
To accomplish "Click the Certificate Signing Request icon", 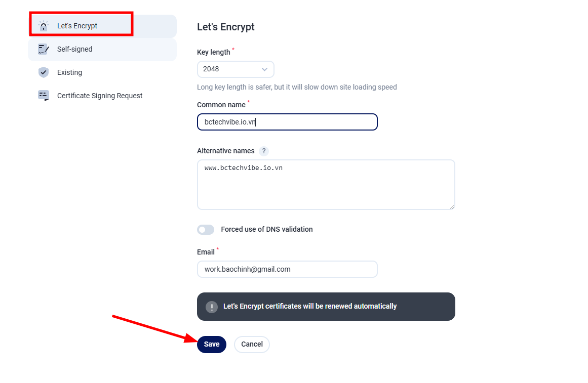I will (43, 95).
